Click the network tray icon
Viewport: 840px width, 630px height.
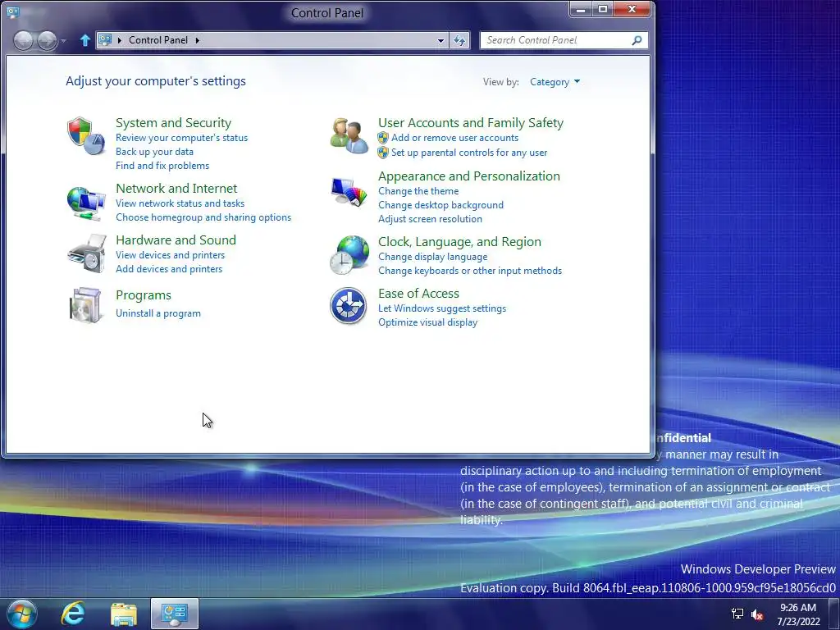(x=737, y=614)
